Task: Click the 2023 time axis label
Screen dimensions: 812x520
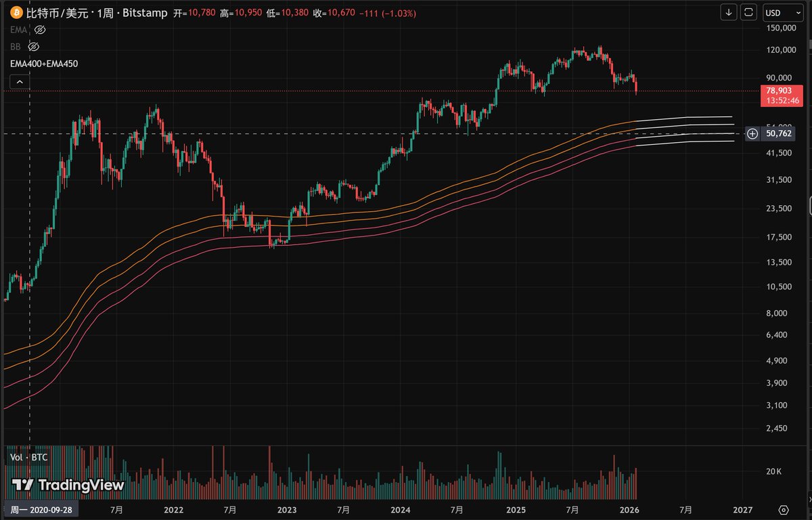Action: click(x=287, y=509)
